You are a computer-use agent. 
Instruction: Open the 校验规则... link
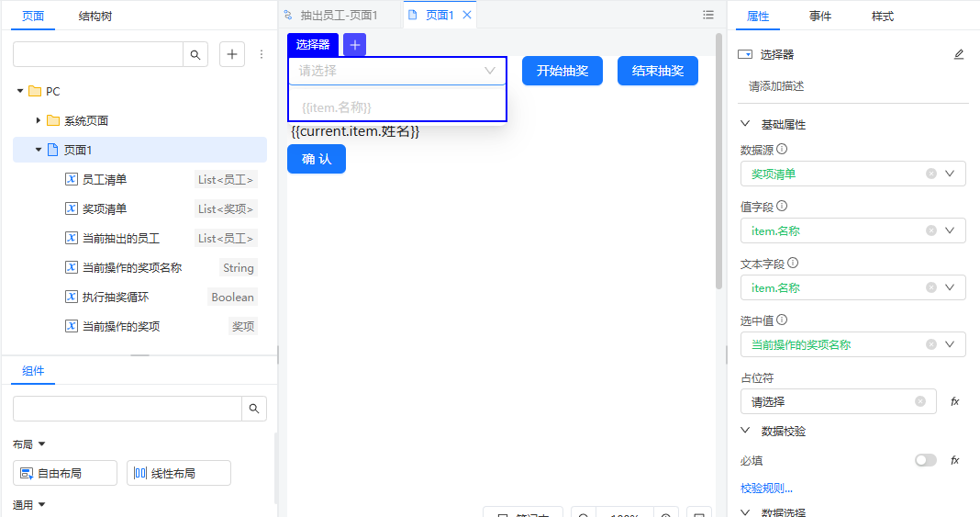766,489
